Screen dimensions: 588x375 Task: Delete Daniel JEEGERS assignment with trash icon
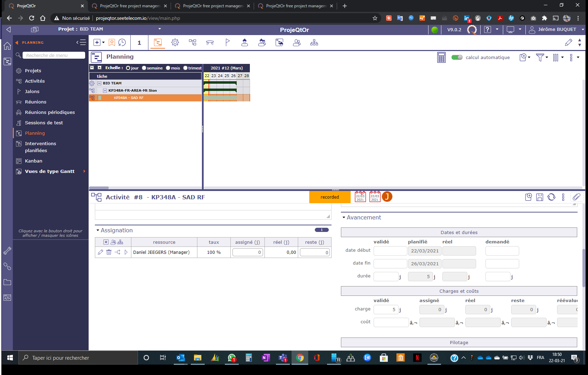click(x=109, y=252)
